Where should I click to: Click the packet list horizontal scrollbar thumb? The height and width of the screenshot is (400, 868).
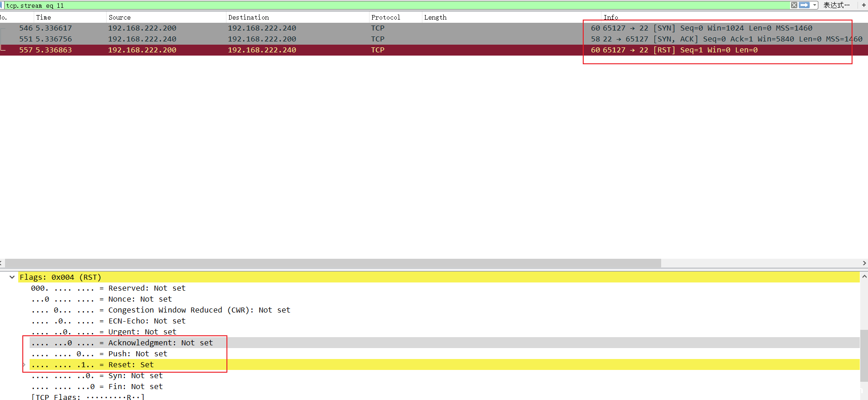tap(333, 263)
